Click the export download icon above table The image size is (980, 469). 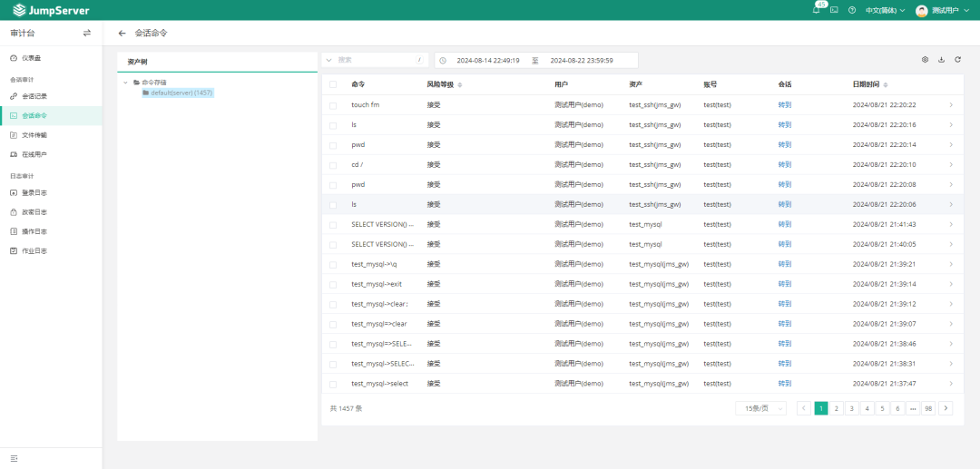click(x=941, y=60)
